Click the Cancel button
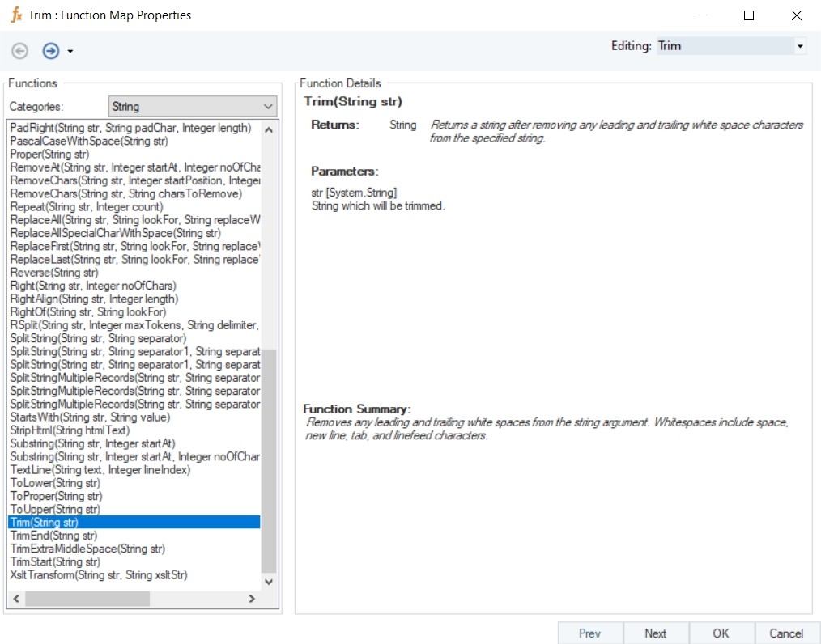 click(786, 633)
